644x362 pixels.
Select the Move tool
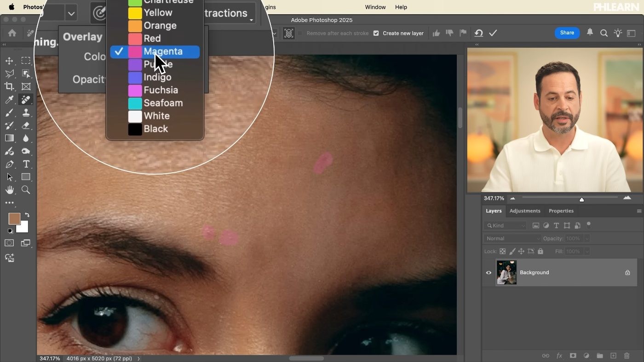click(9, 61)
